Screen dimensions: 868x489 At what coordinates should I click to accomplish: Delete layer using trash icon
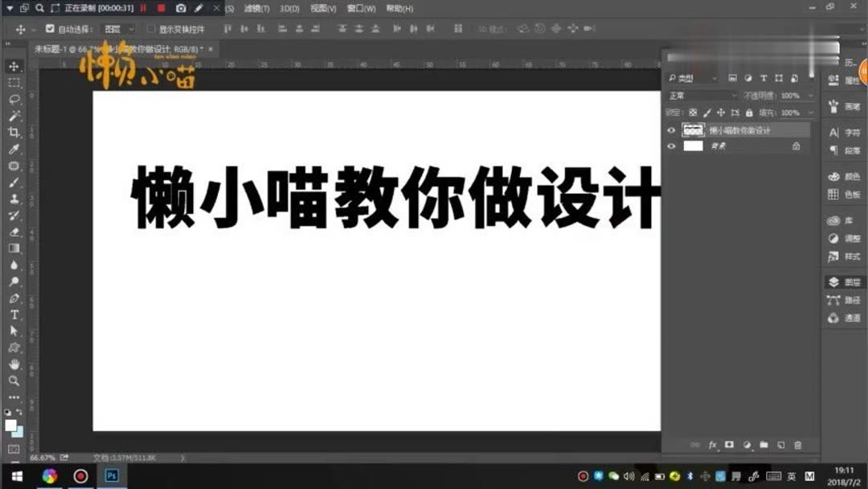[x=798, y=445]
